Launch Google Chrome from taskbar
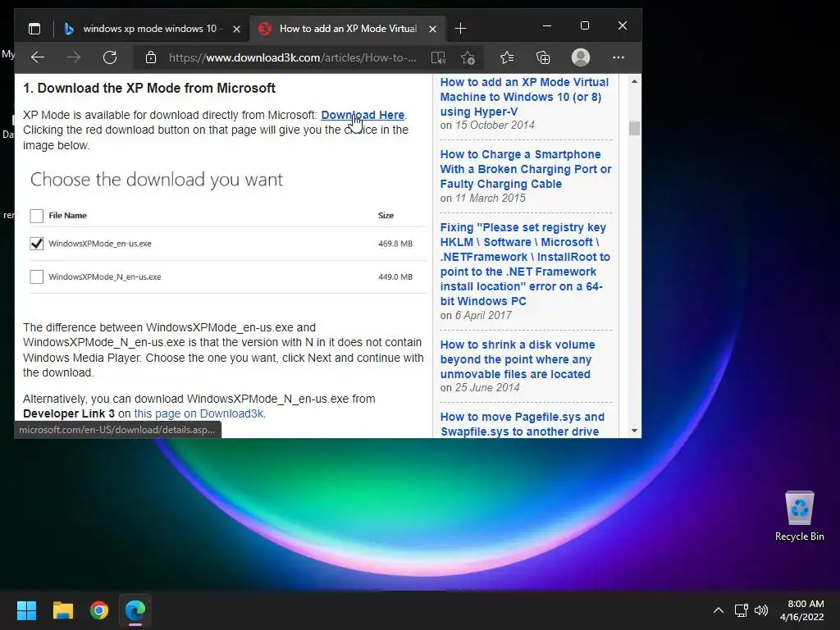840x630 pixels. [99, 610]
